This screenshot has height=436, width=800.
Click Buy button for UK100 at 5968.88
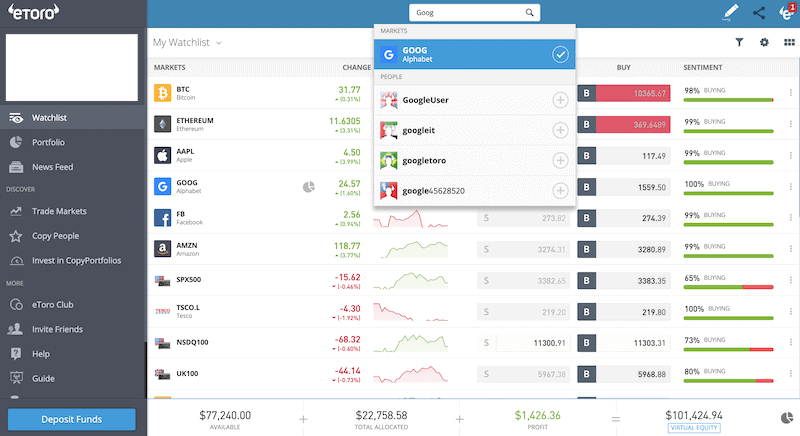coord(623,374)
